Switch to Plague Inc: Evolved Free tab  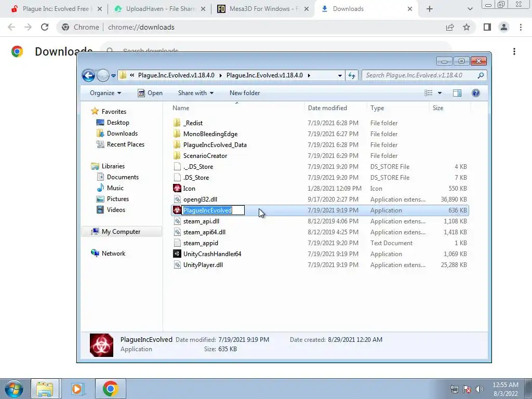[x=56, y=9]
